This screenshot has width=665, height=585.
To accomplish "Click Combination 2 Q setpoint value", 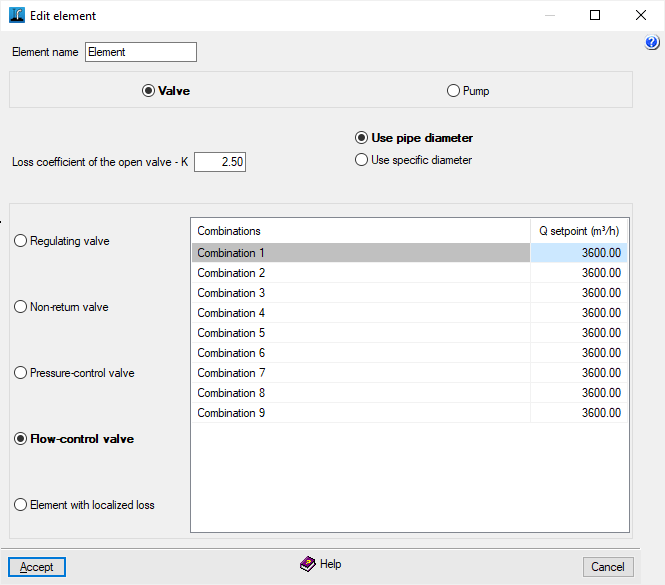I will click(x=579, y=273).
